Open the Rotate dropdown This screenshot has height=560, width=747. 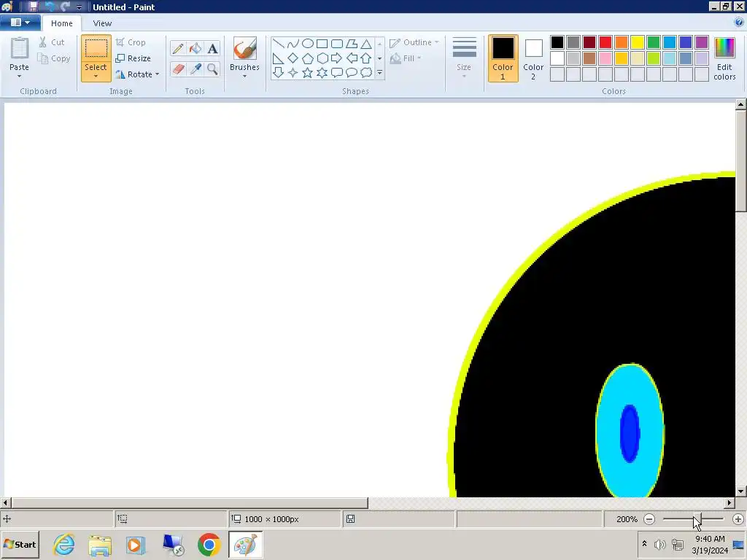pyautogui.click(x=136, y=74)
